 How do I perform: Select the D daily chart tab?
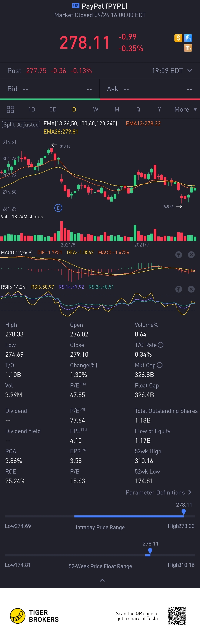(74, 109)
